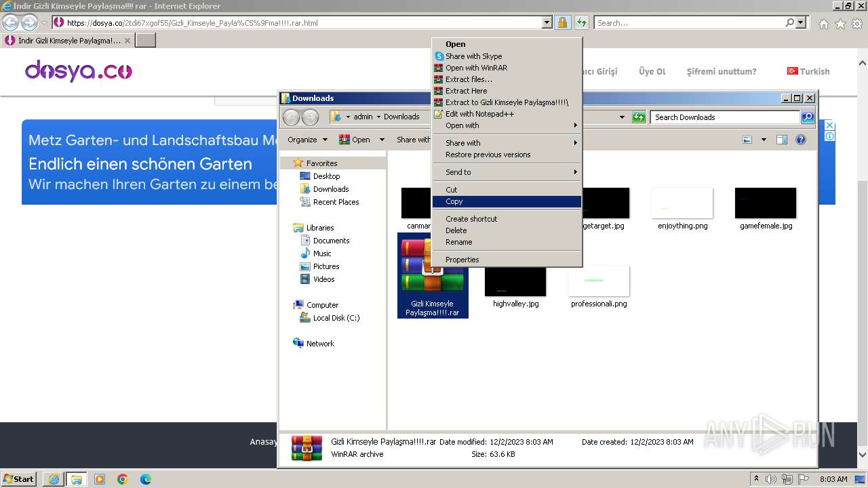Select Open with WinRAR
The height and width of the screenshot is (488, 868).
pos(507,68)
